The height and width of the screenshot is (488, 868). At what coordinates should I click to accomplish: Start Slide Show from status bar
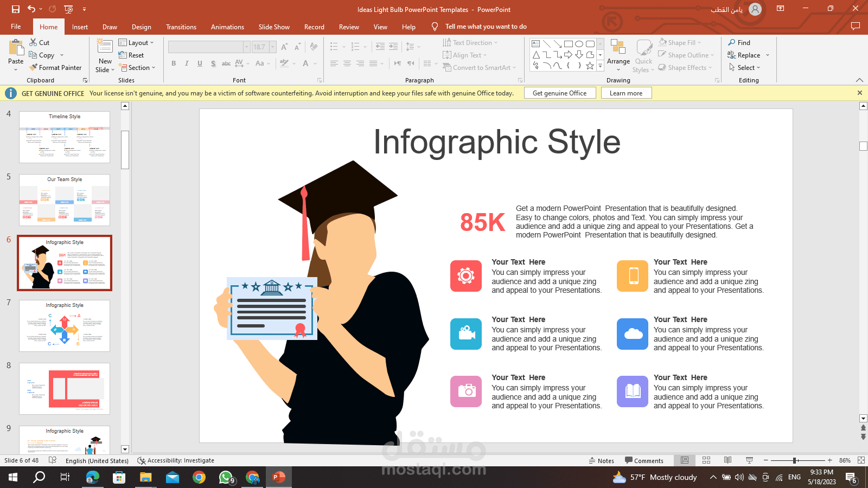[749, 460]
